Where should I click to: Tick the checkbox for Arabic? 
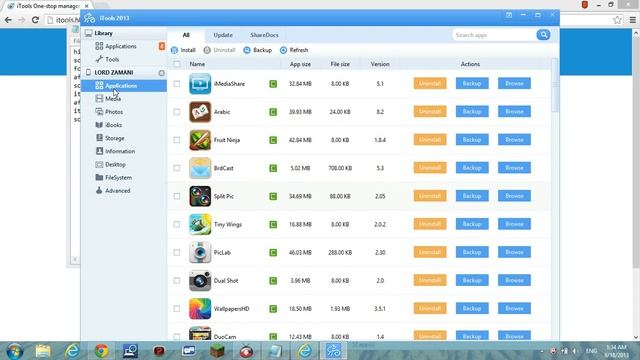[177, 112]
